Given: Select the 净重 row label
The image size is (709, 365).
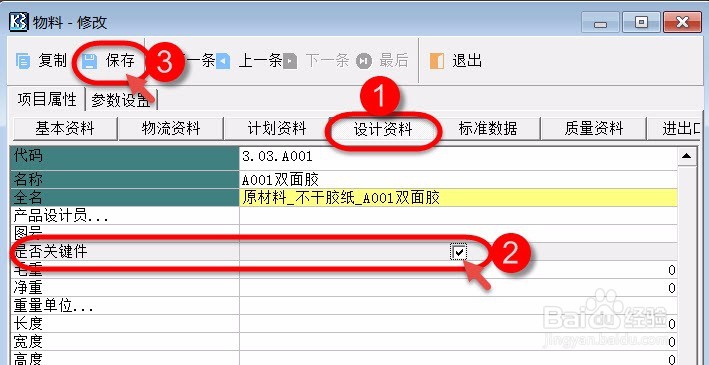Looking at the screenshot, I should click(x=125, y=288).
